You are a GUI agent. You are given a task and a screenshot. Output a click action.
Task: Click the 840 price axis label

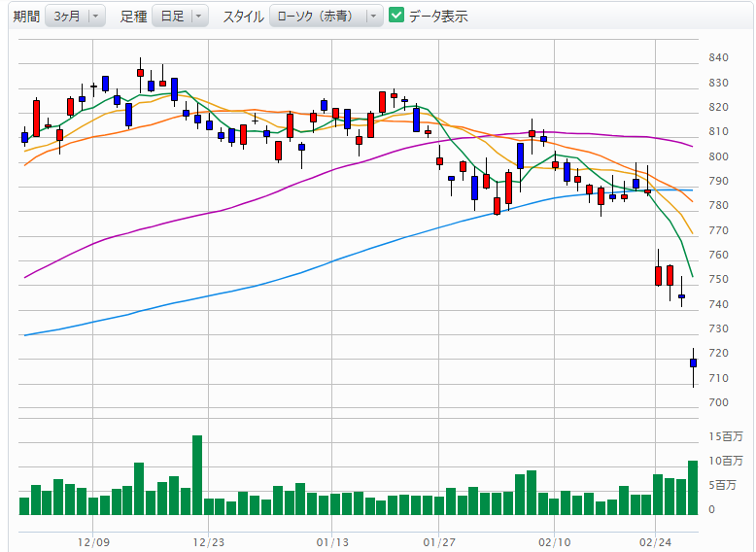click(x=718, y=58)
